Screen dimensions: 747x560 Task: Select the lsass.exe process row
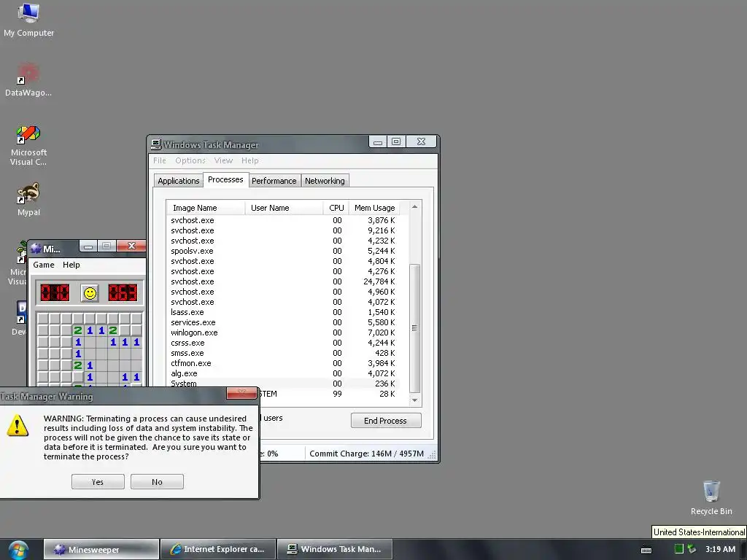(x=283, y=312)
